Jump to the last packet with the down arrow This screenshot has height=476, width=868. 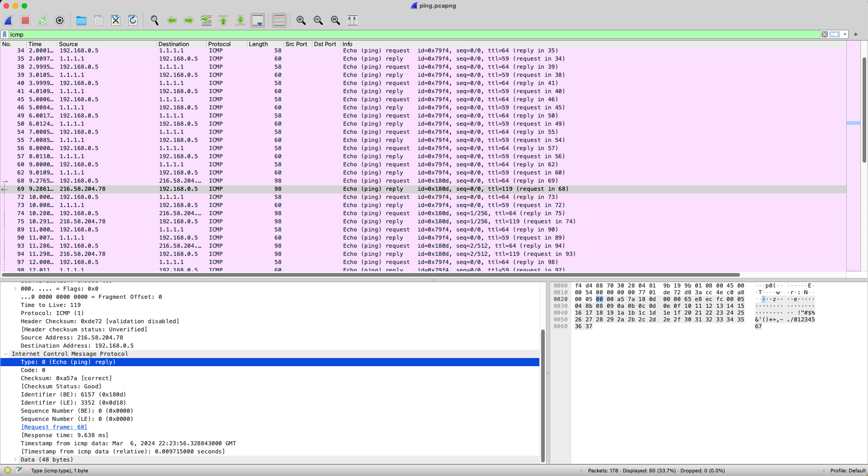tap(241, 20)
